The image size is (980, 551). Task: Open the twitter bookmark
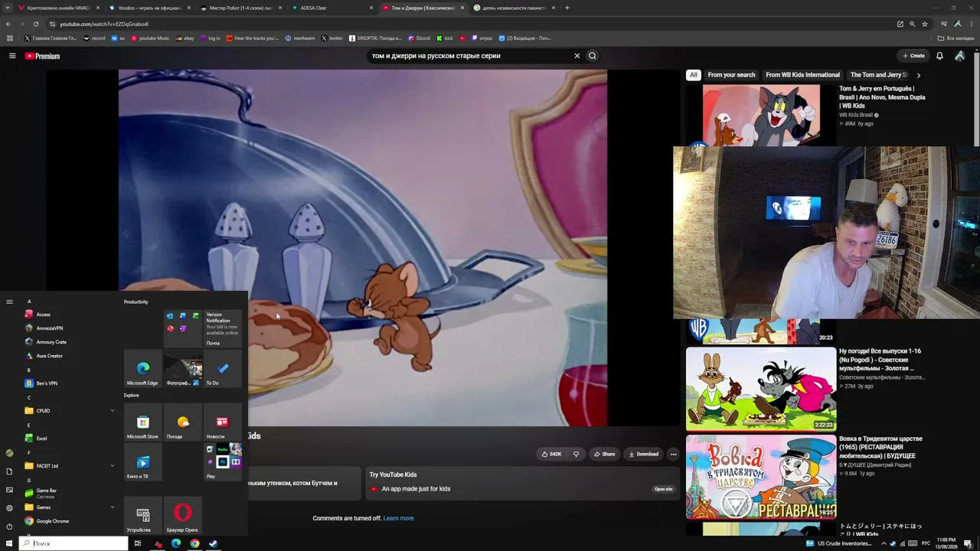332,38
